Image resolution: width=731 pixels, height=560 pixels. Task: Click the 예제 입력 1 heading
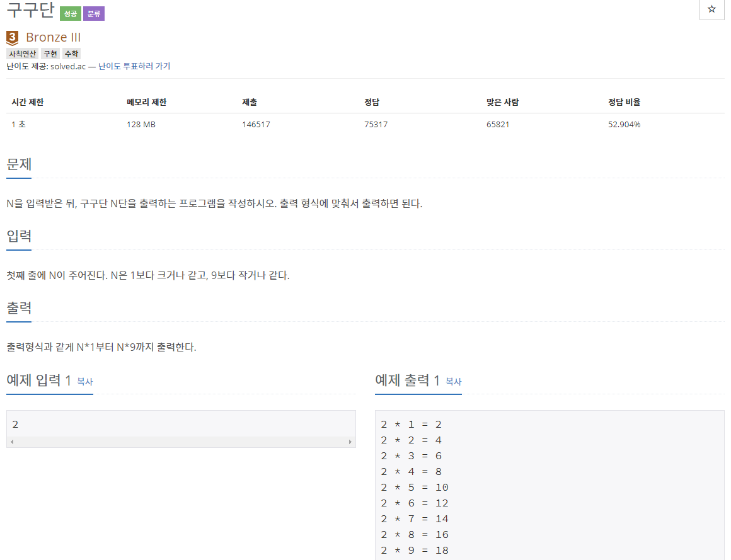point(38,380)
